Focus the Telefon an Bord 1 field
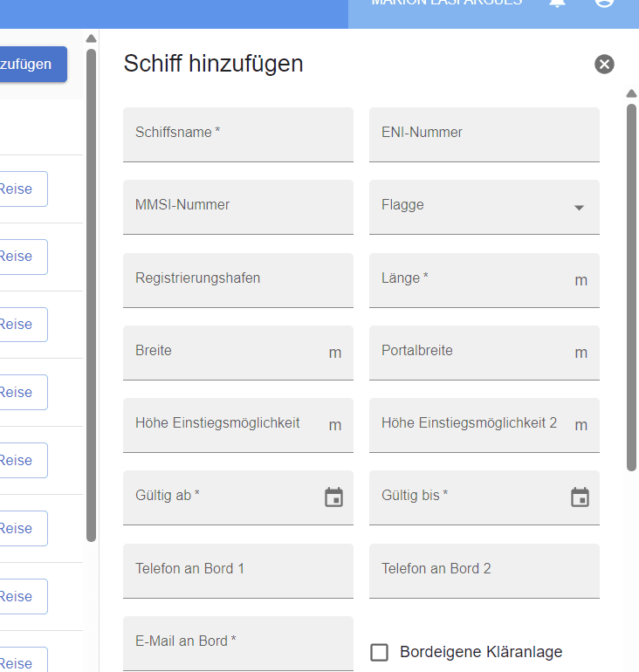This screenshot has height=672, width=639. pos(238,571)
